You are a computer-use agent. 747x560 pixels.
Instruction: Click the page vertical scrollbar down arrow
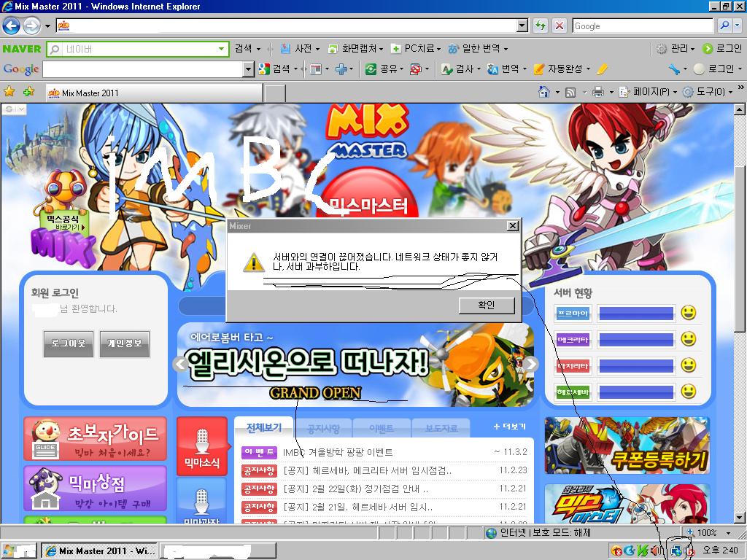coord(740,517)
